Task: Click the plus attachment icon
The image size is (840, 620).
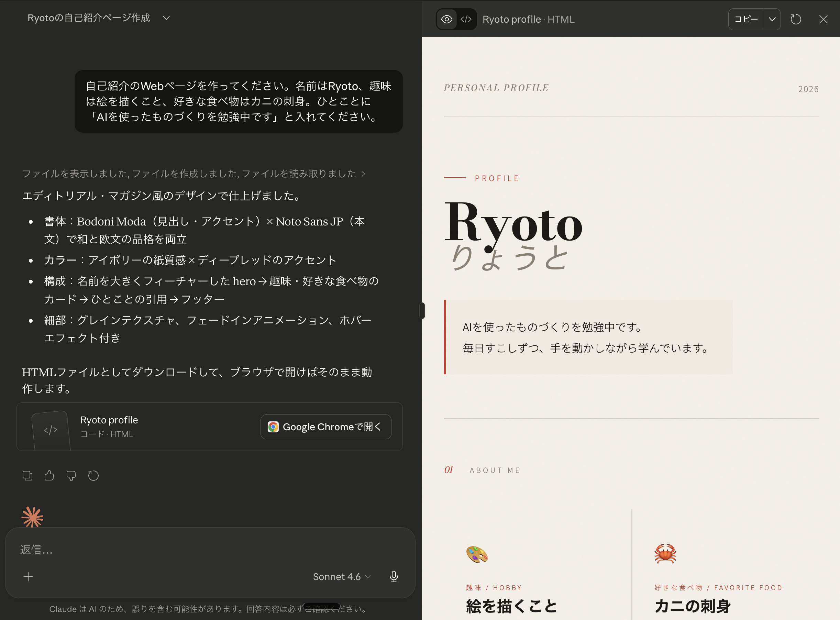Action: tap(28, 576)
